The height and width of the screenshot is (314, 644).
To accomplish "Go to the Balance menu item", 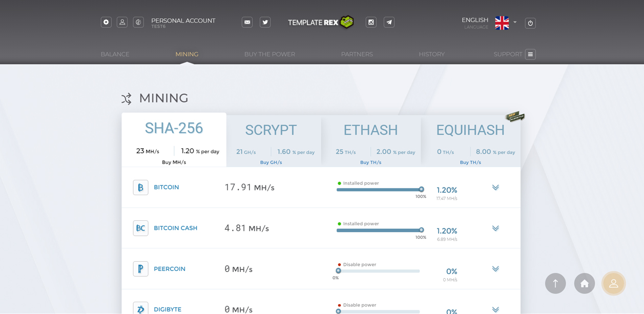I will (x=115, y=54).
